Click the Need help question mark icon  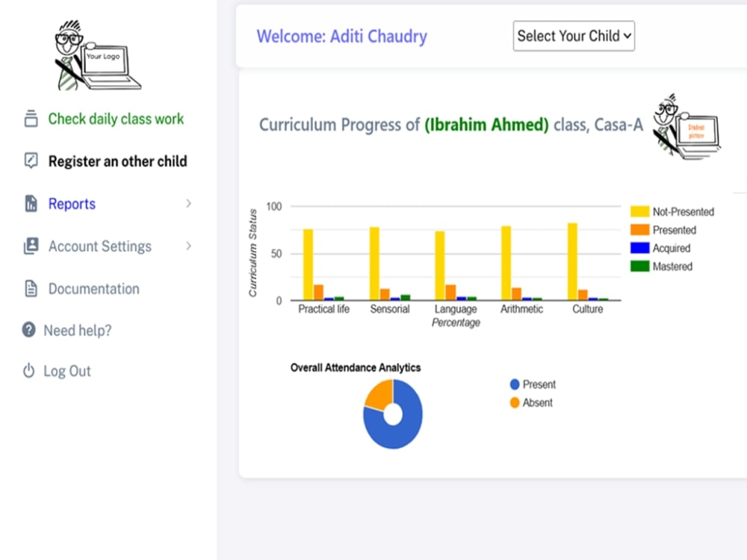(x=28, y=329)
